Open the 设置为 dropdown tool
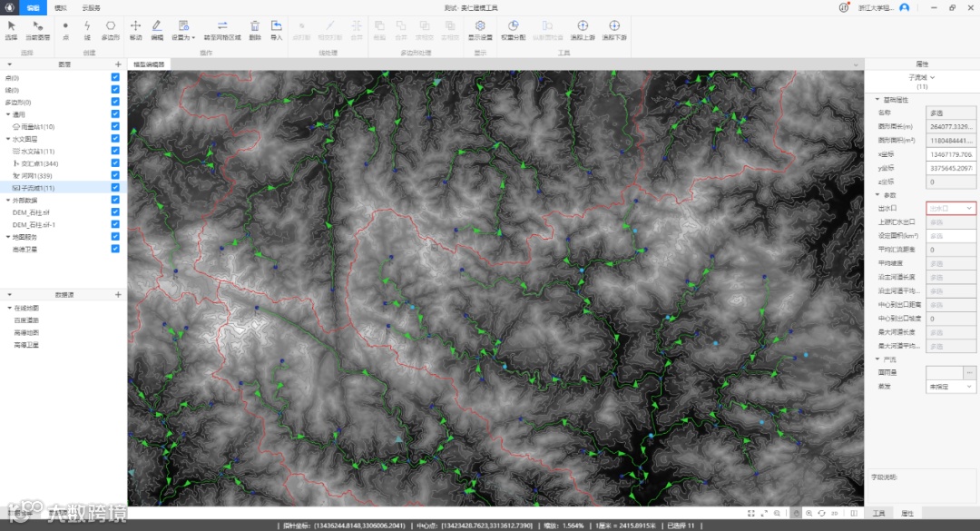 click(x=183, y=29)
